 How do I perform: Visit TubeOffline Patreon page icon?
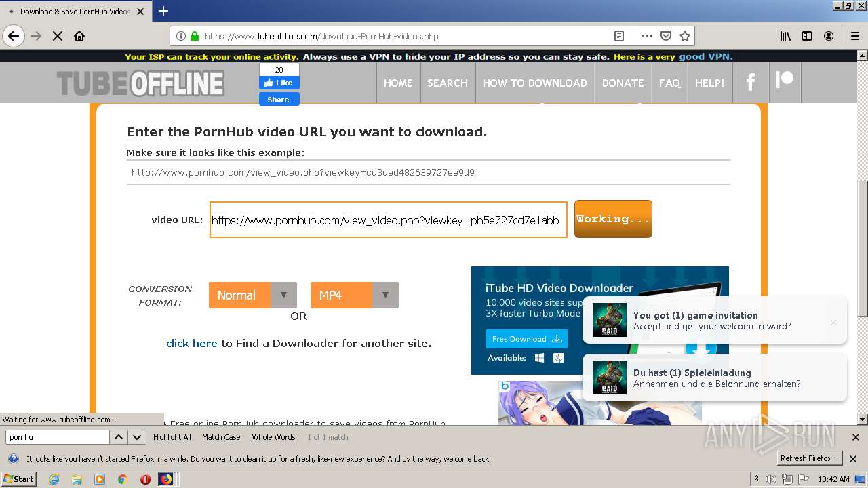[x=785, y=80]
